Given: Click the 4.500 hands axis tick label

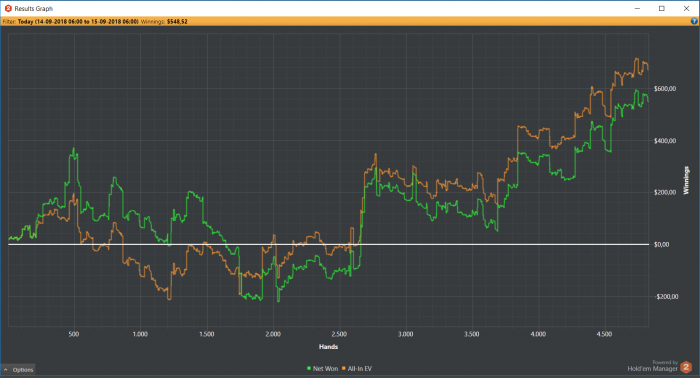Looking at the screenshot, I should [x=604, y=334].
